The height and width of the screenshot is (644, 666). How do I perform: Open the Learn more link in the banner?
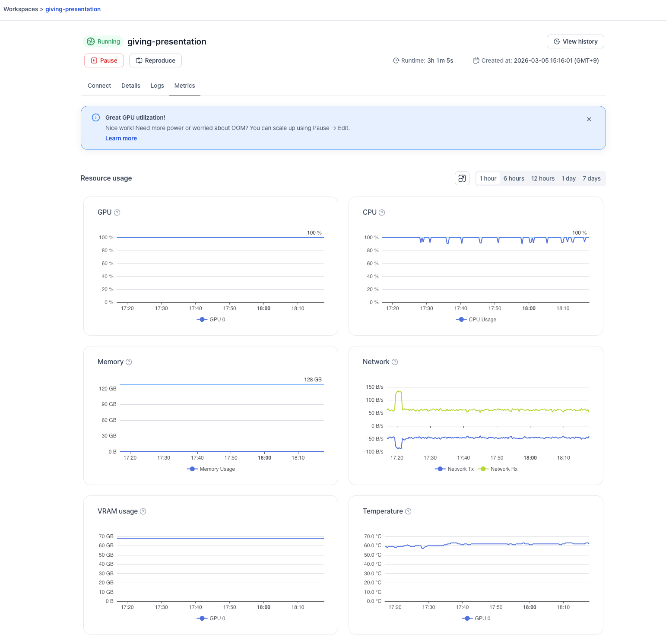121,138
